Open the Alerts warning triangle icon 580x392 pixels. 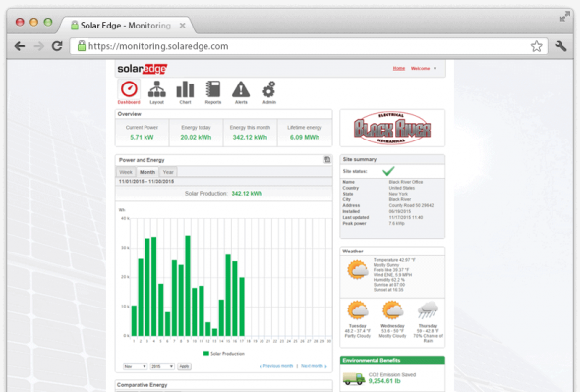click(241, 89)
